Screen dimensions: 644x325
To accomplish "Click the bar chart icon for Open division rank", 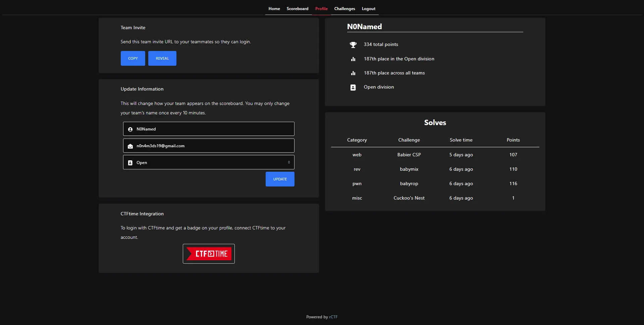I will point(353,59).
